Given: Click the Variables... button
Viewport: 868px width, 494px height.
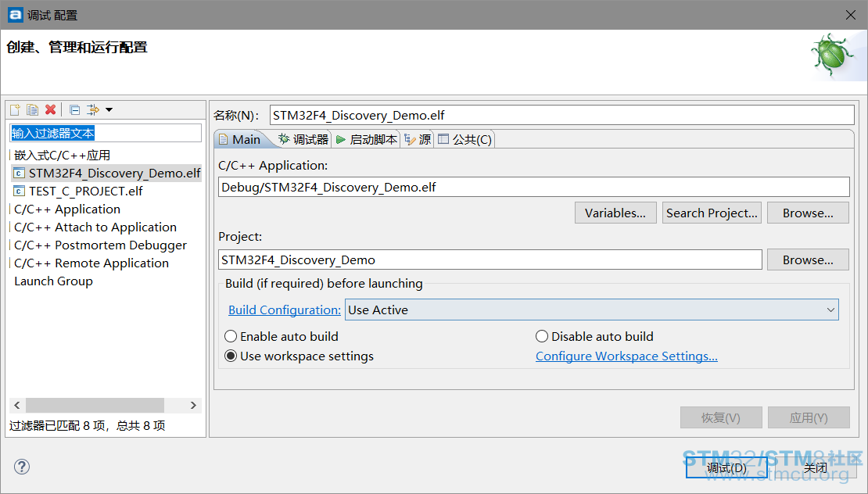Looking at the screenshot, I should pyautogui.click(x=615, y=213).
